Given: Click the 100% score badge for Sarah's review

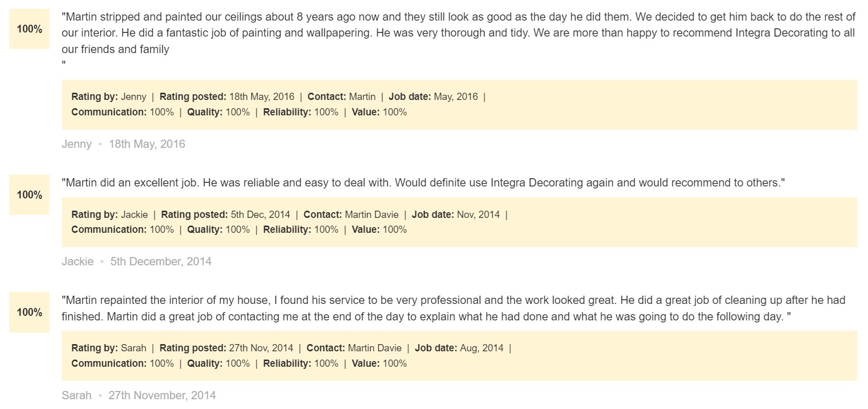Looking at the screenshot, I should (x=29, y=312).
